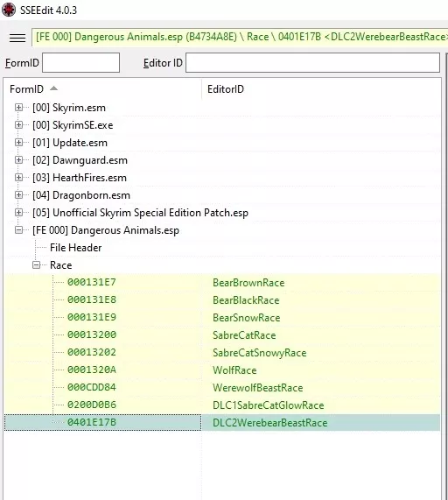
Task: Select record 0200D0B6 DLC1SabreCatGlowRace
Action: click(x=222, y=405)
